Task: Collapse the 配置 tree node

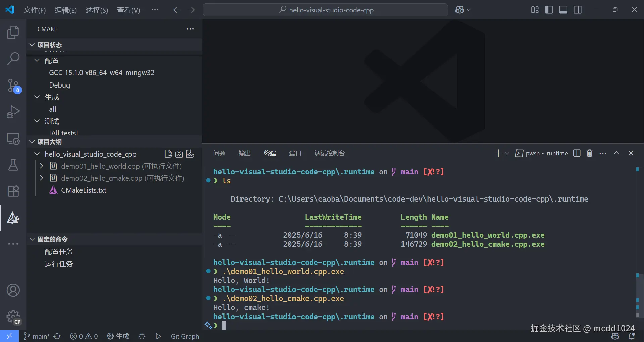Action: tap(37, 61)
